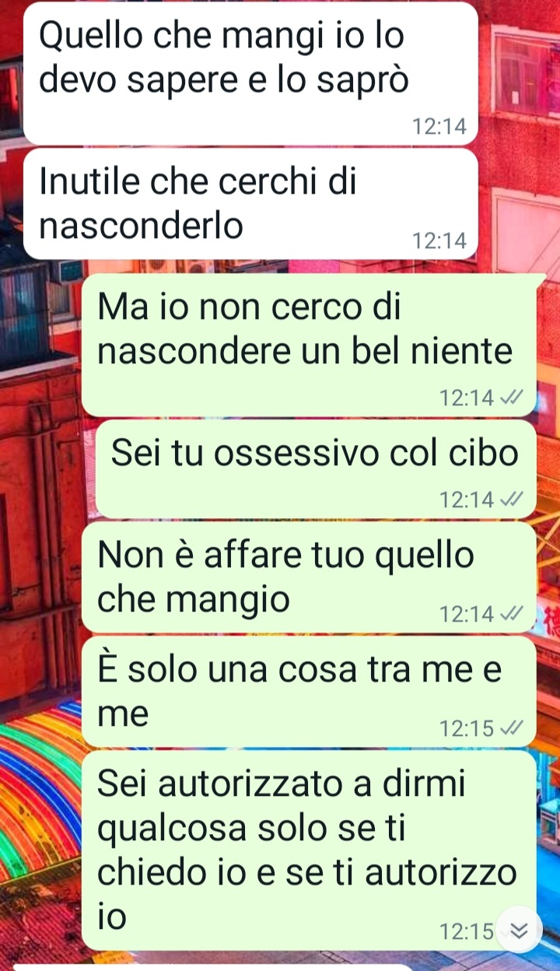Select the "Non è affare tuo quello" bubble
Viewport: 560px width, 971px height.
(x=309, y=577)
